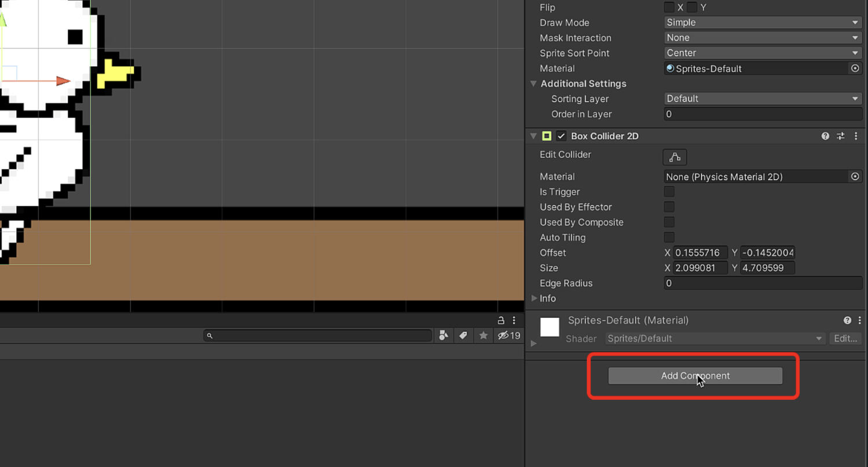Click the Box Collider 2D header title
Viewport: 868px width, 467px height.
(x=605, y=136)
